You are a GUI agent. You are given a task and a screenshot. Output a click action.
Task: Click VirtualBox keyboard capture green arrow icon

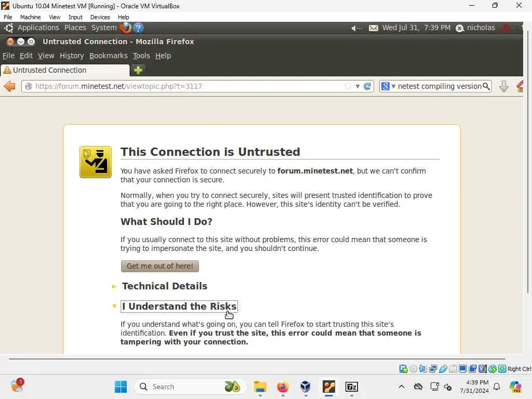coord(502,369)
